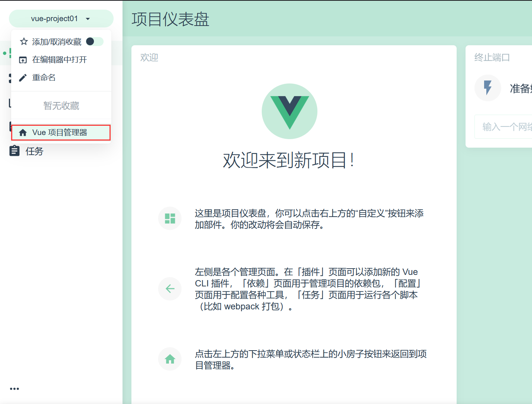Click the dashboard widget icon in welcome tips
The width and height of the screenshot is (532, 404).
click(170, 218)
